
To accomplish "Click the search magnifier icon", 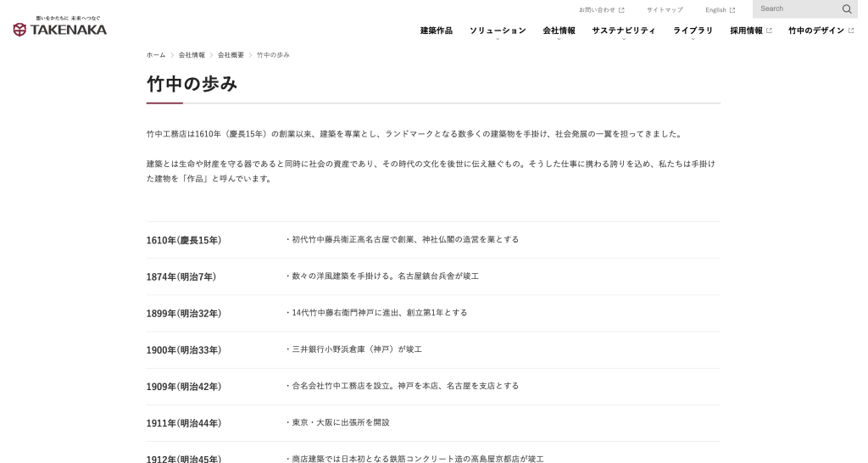I will coord(847,8).
